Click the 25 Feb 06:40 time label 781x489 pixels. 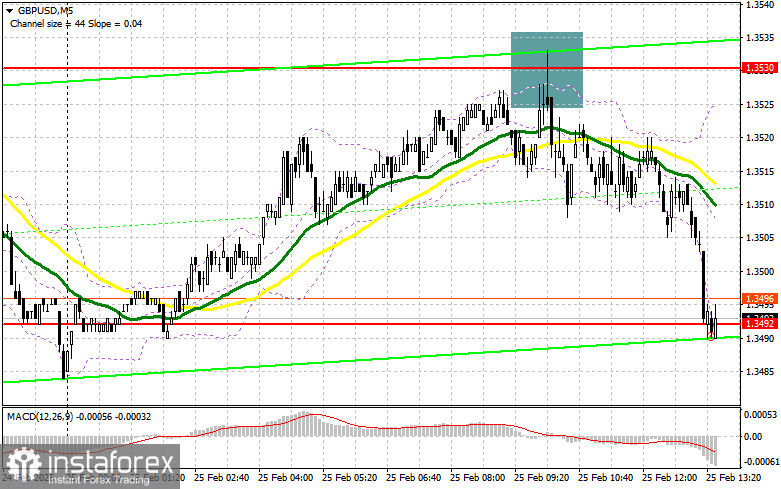coord(413,478)
